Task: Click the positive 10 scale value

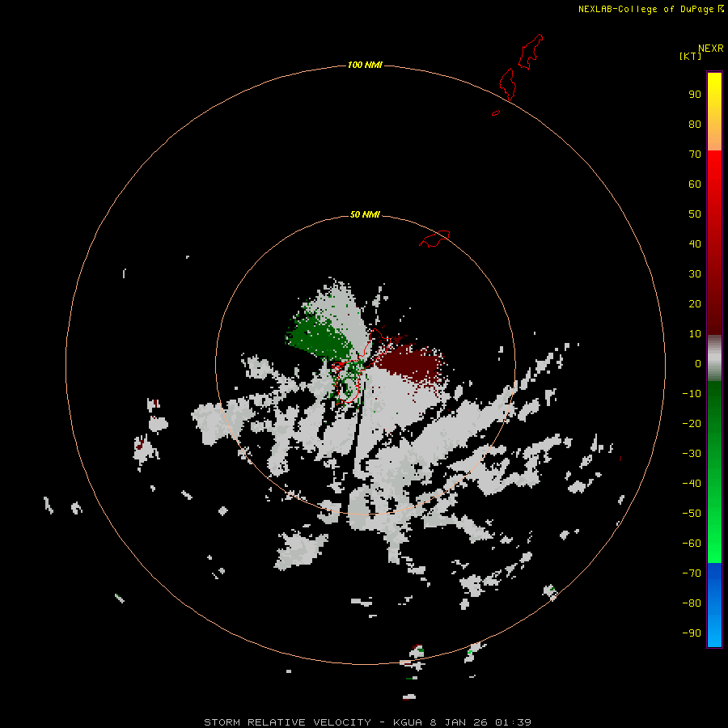Action: point(695,334)
